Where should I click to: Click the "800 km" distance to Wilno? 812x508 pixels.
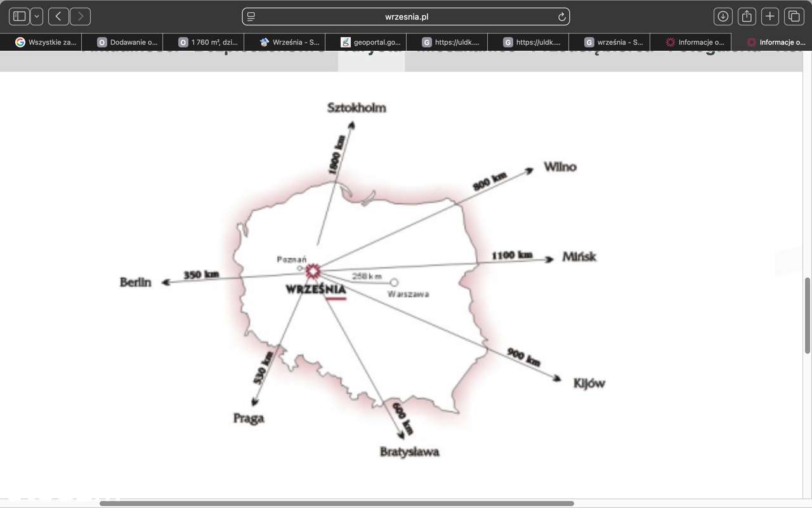coord(490,182)
